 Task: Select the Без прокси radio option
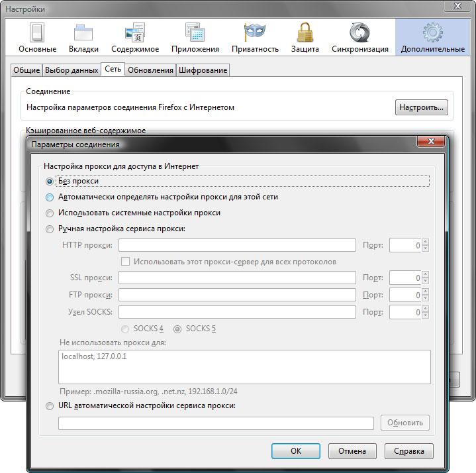pos(49,182)
